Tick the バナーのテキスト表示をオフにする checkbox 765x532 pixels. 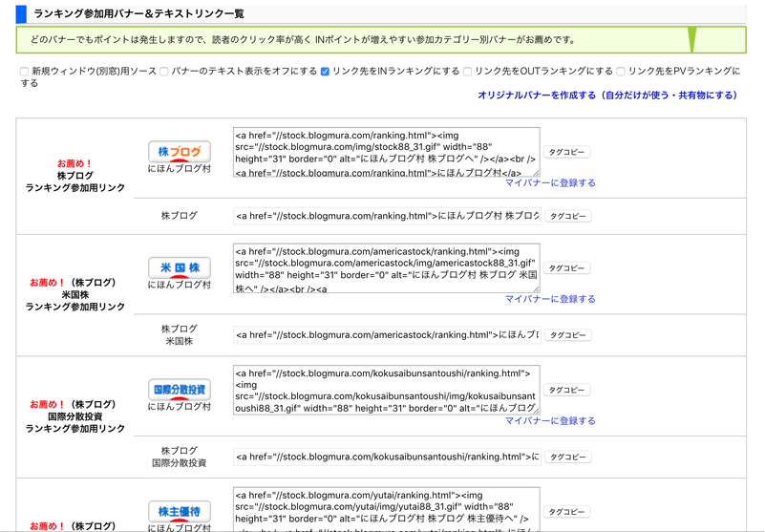tap(164, 72)
